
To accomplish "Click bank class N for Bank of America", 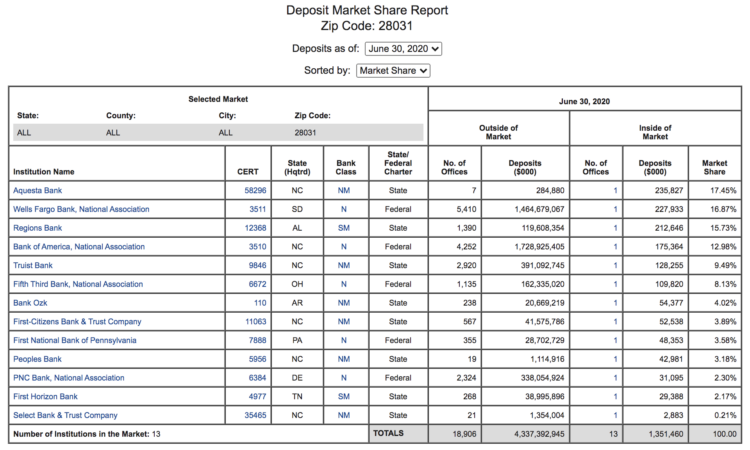I will pyautogui.click(x=344, y=247).
